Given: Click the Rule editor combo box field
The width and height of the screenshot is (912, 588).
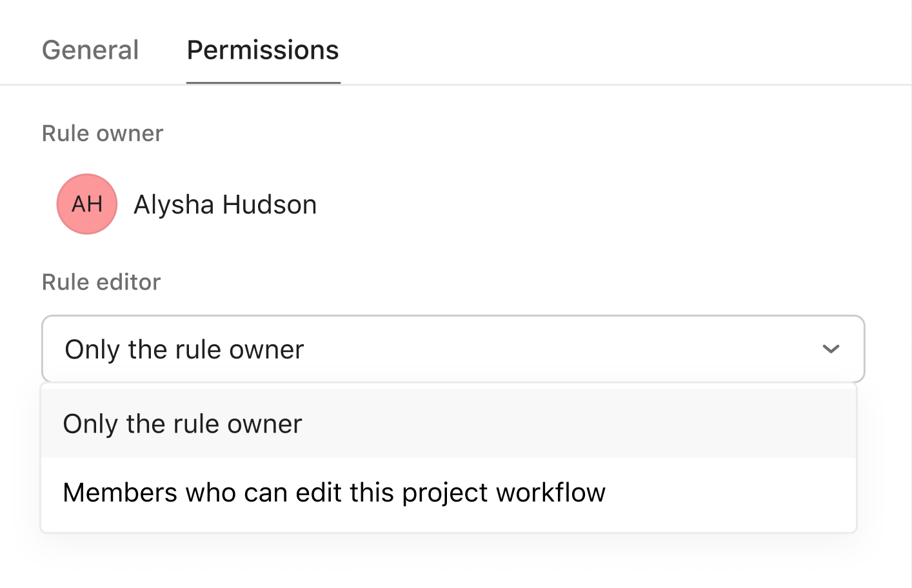Looking at the screenshot, I should point(453,349).
